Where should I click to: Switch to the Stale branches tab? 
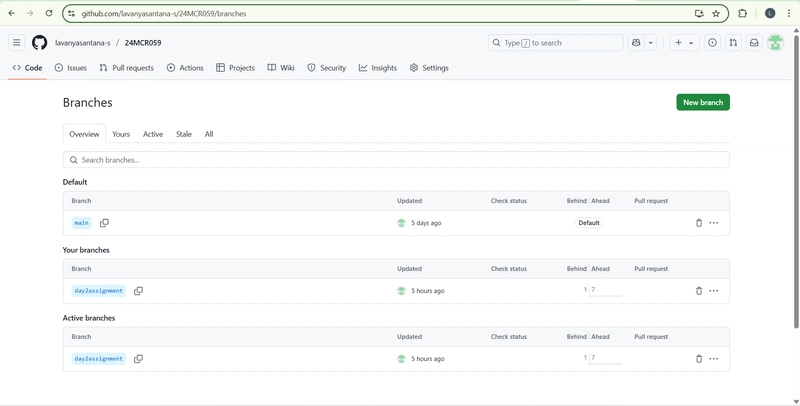click(184, 134)
